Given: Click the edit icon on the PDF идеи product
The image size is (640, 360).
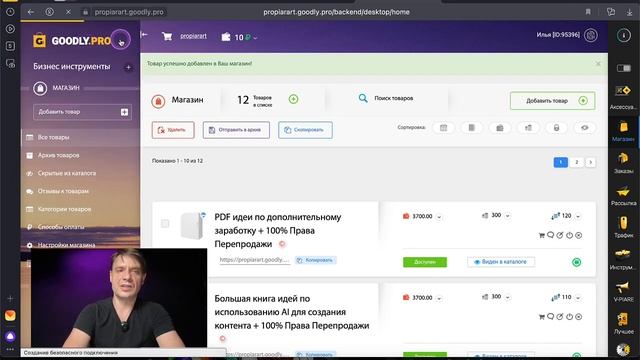Looking at the screenshot, I should pos(560,235).
